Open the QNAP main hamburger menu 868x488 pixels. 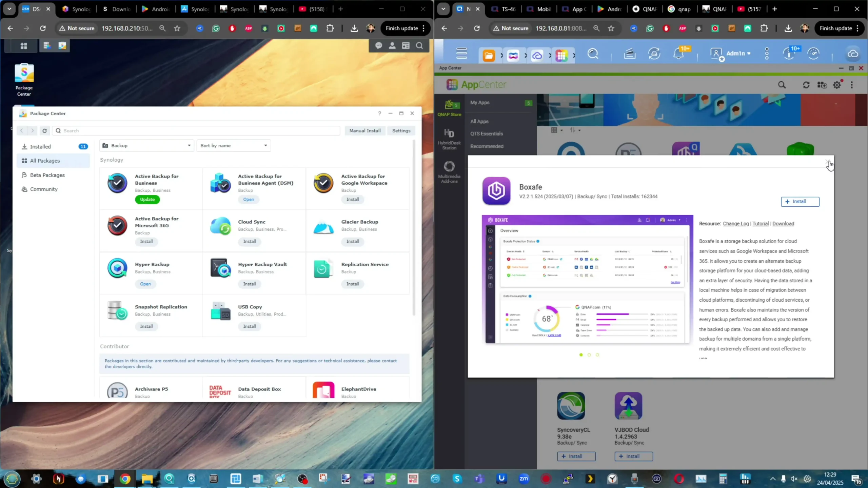click(x=461, y=54)
